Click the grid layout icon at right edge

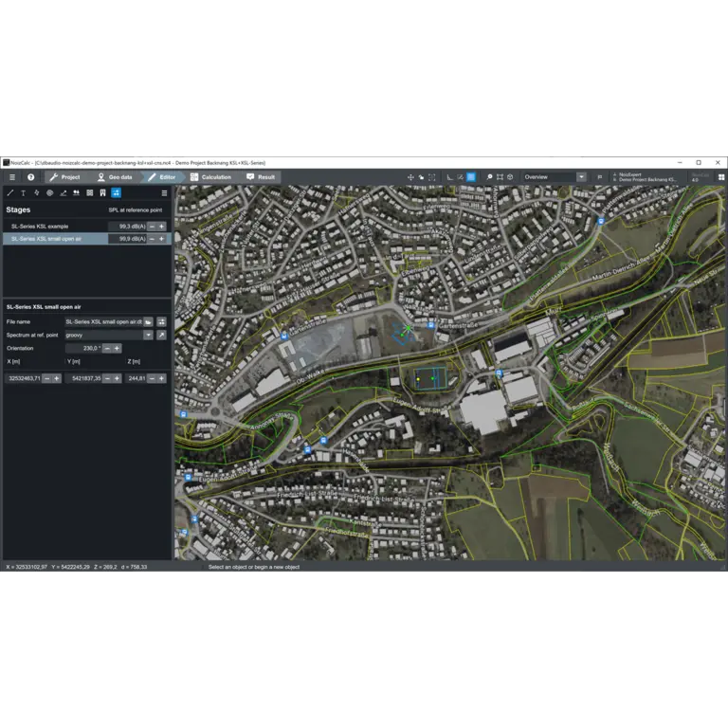point(721,177)
